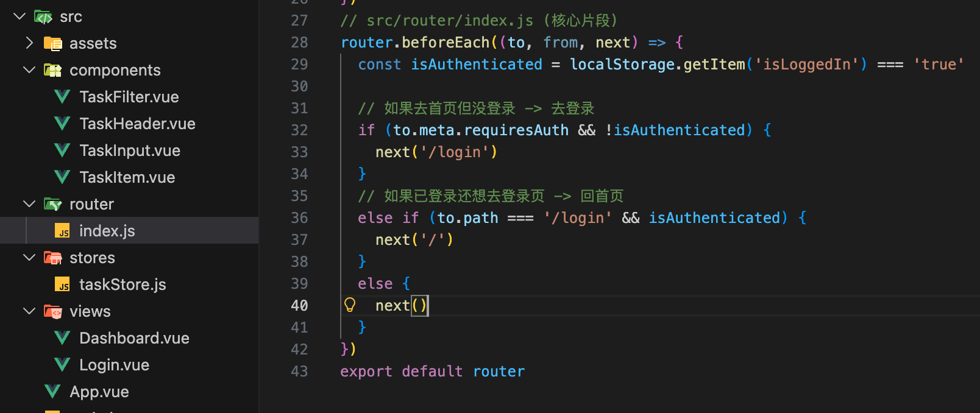Click the stores folder icon
Image resolution: width=980 pixels, height=413 pixels.
tap(53, 258)
